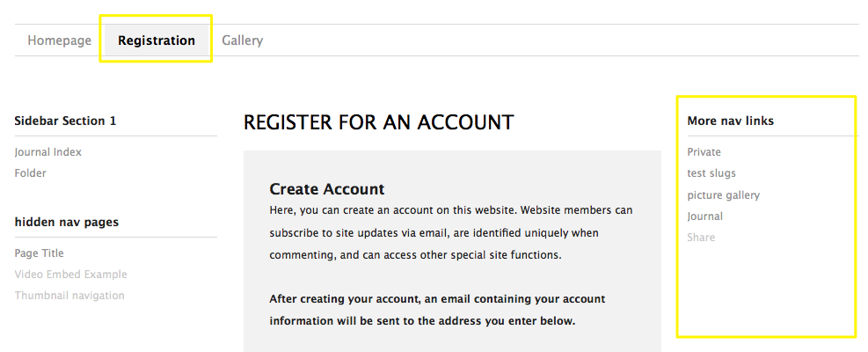Screen dimensions: 868x352
Task: Open the Private nav link
Action: tap(704, 152)
